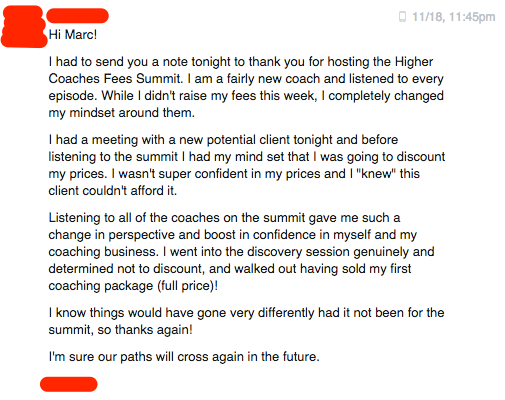Click the phrase 'my mindset around them.'
This screenshot has width=505, height=400.
[x=121, y=113]
